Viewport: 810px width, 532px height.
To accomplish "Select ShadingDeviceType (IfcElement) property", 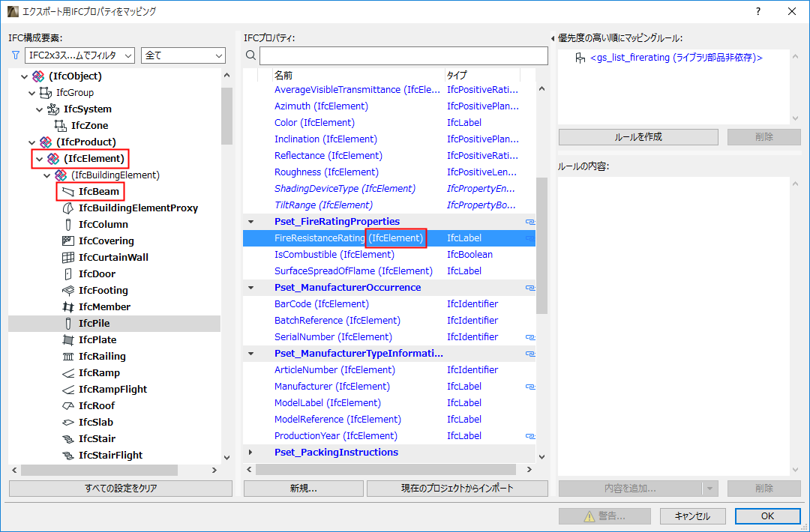I will pyautogui.click(x=389, y=189).
